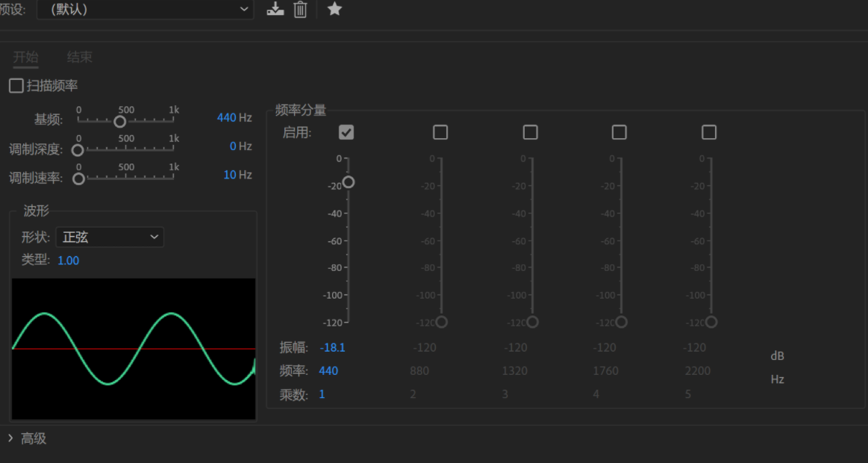Expand the 高级 section
This screenshot has width=868, height=463.
pyautogui.click(x=27, y=438)
